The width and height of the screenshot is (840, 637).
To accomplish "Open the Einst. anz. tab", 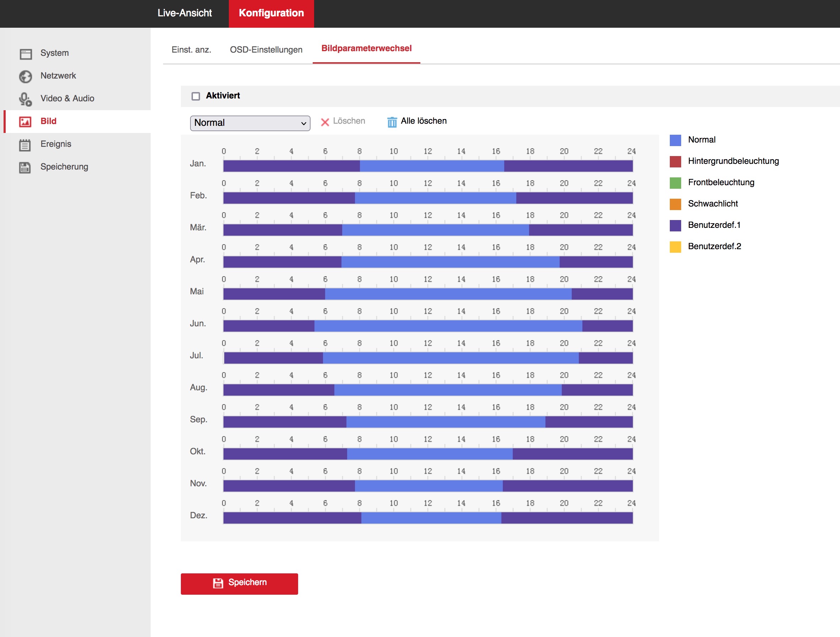I will coord(191,50).
